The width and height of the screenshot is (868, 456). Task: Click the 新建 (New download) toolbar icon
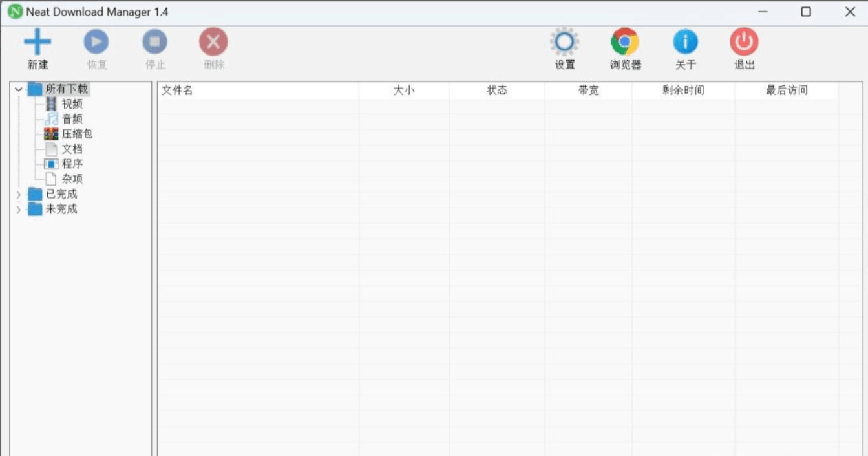[x=37, y=41]
